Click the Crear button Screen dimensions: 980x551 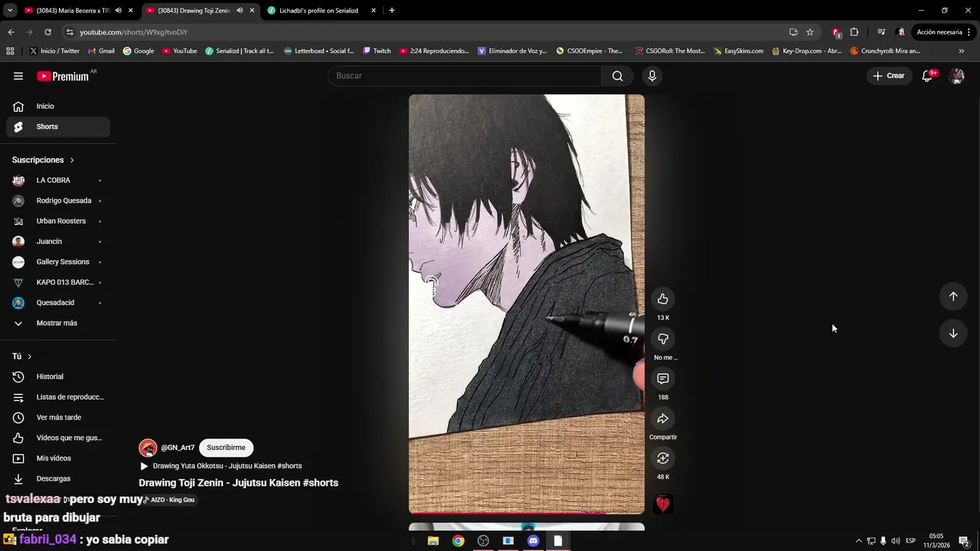click(x=889, y=76)
